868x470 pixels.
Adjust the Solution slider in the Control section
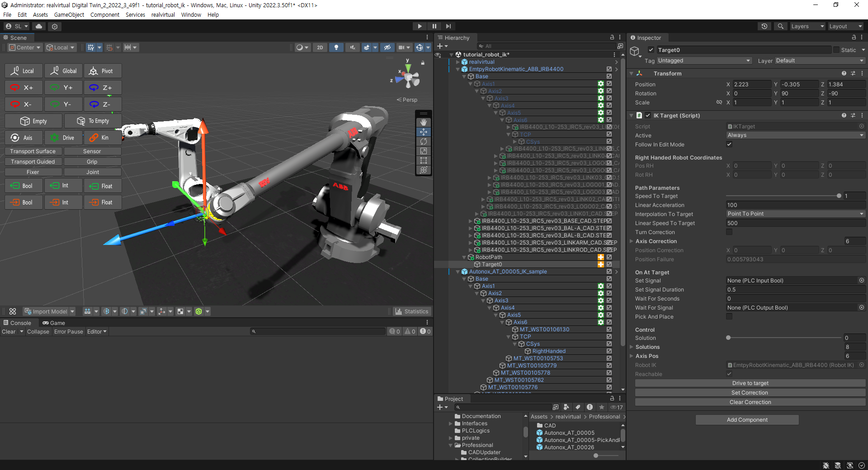[783, 338]
